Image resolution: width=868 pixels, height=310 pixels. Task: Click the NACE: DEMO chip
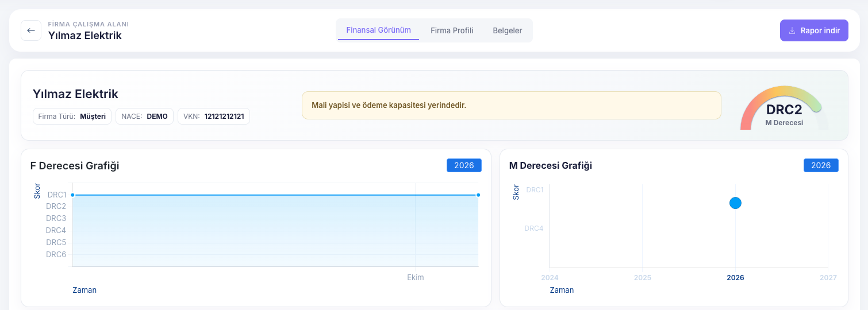(144, 117)
